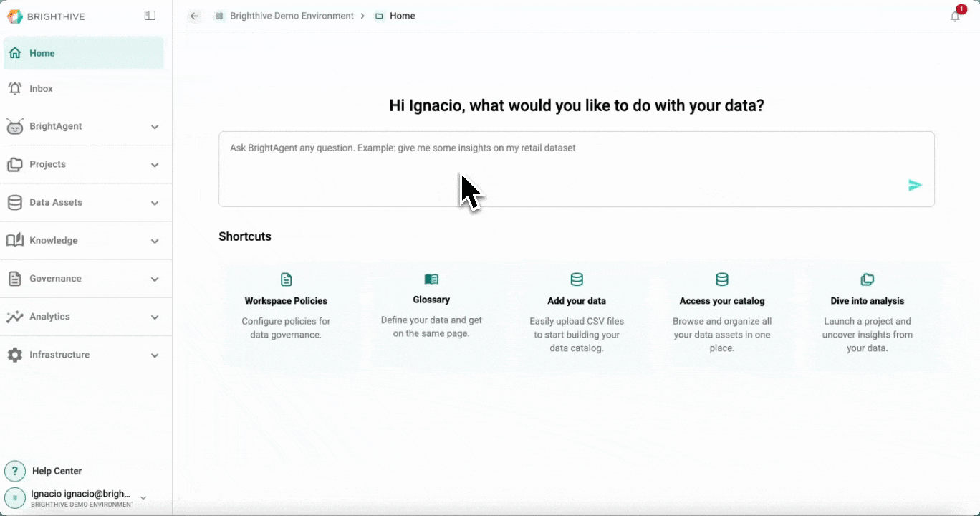Open the Add your data shortcut title
The image size is (980, 516).
point(577,301)
